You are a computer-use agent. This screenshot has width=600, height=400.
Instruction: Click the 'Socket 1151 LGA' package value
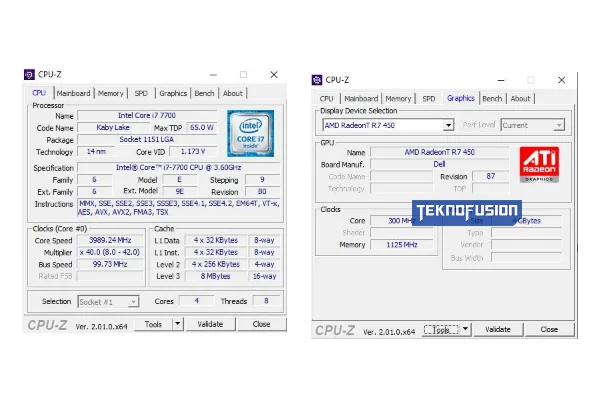147,139
